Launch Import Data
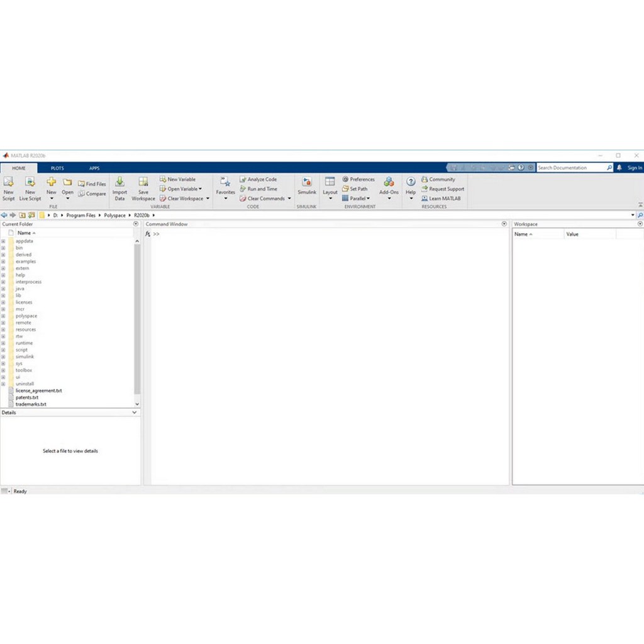644x644 pixels. pyautogui.click(x=119, y=188)
